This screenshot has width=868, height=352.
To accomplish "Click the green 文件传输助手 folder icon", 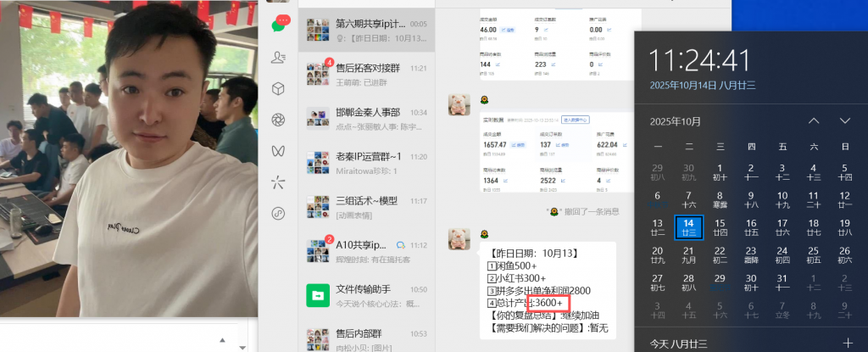I will [x=318, y=295].
